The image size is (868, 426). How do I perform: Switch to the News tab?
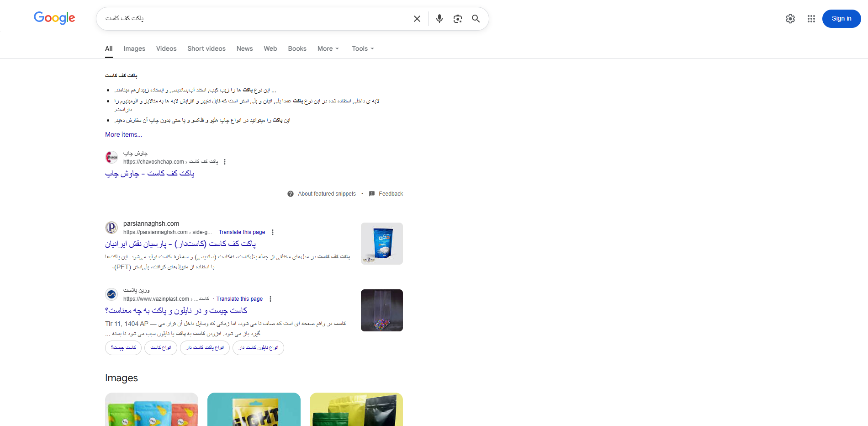pyautogui.click(x=245, y=48)
